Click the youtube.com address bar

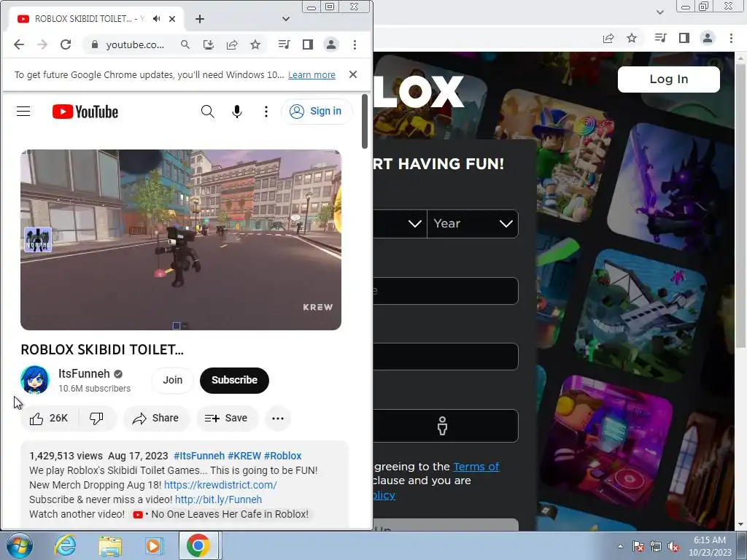135,44
